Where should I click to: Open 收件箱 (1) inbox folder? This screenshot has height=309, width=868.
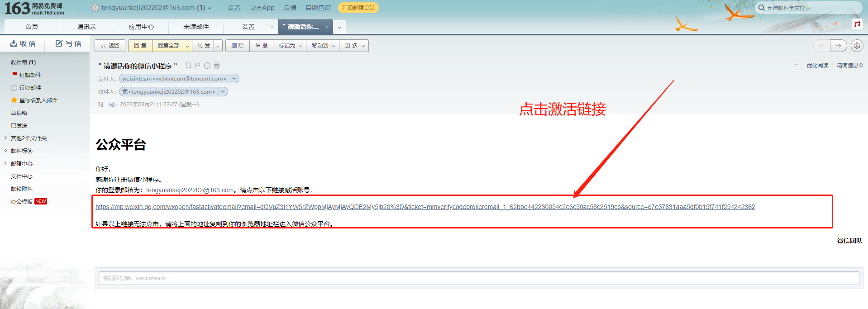point(23,62)
